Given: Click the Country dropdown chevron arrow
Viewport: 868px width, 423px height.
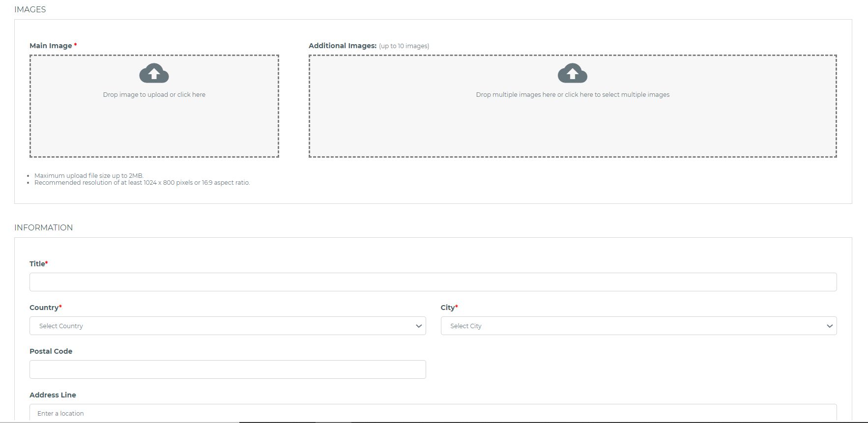Looking at the screenshot, I should tap(419, 326).
